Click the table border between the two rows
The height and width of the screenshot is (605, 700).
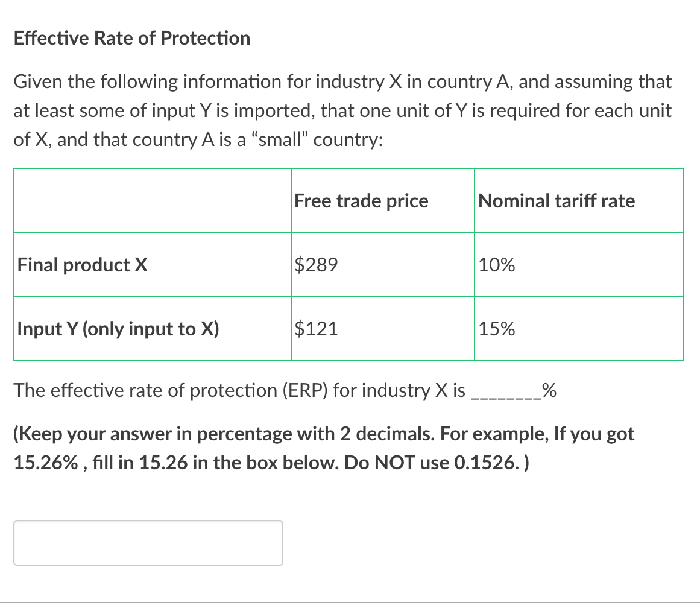tap(241, 296)
